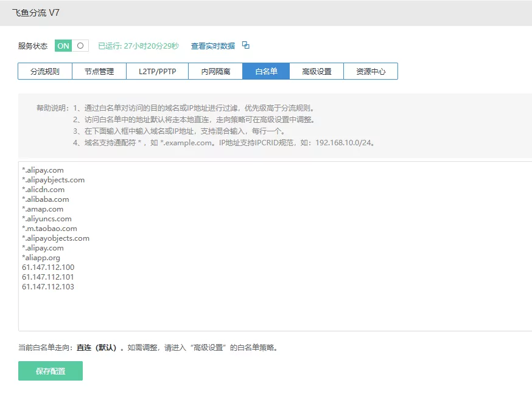The width and height of the screenshot is (532, 397).
Task: Select the 白名单 tab
Action: coord(266,72)
